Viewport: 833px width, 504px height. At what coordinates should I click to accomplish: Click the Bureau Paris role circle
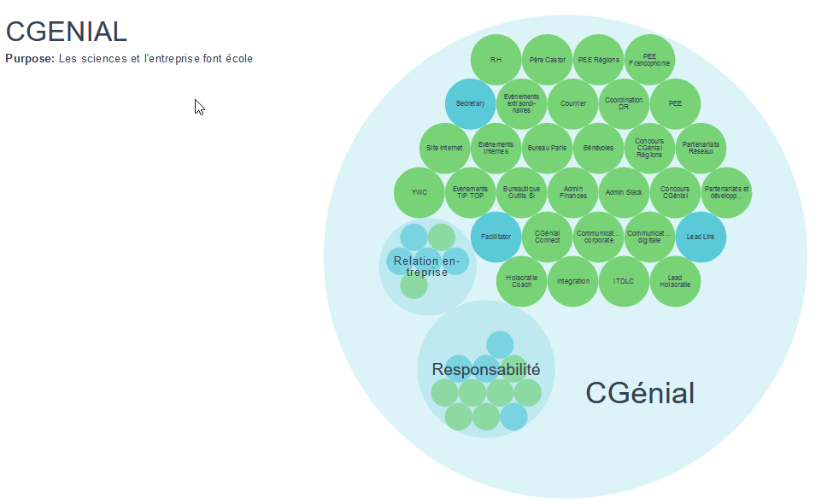[x=547, y=148]
